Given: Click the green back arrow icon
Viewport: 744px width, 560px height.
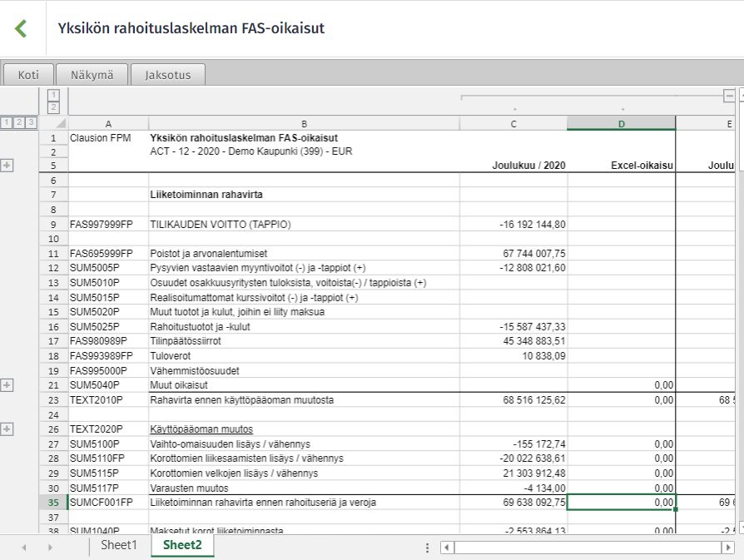Looking at the screenshot, I should 21,28.
